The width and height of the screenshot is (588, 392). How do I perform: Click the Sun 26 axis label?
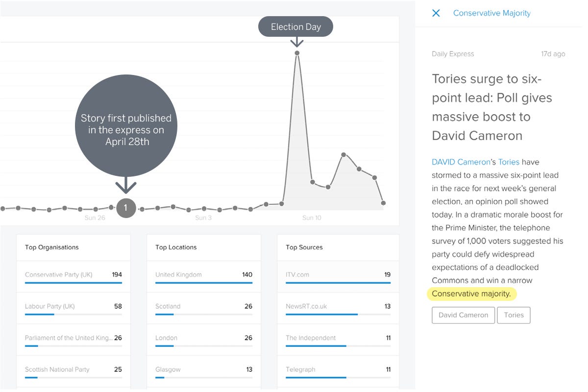pyautogui.click(x=95, y=218)
